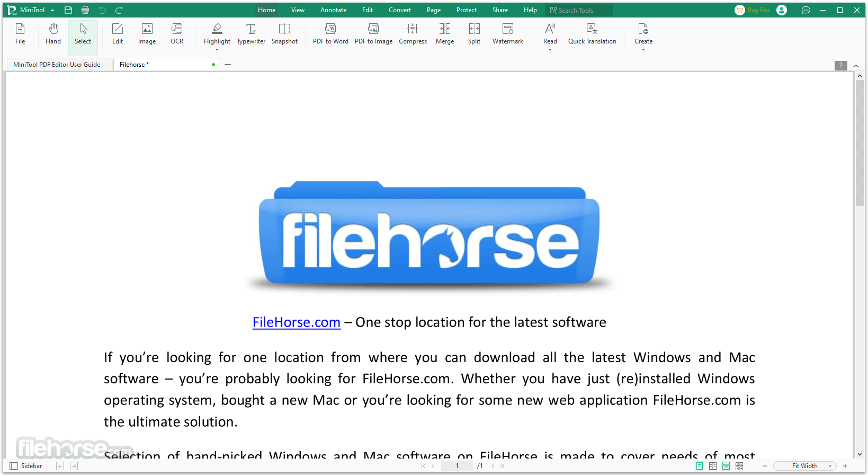The image size is (868, 475).
Task: Switch to two-page continuous view
Action: [739, 466]
